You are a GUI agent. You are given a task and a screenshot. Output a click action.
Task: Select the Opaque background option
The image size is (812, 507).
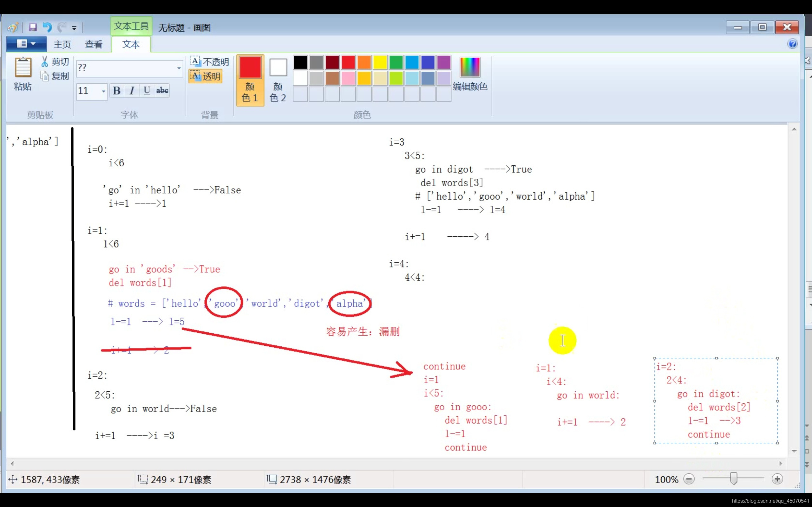click(209, 62)
